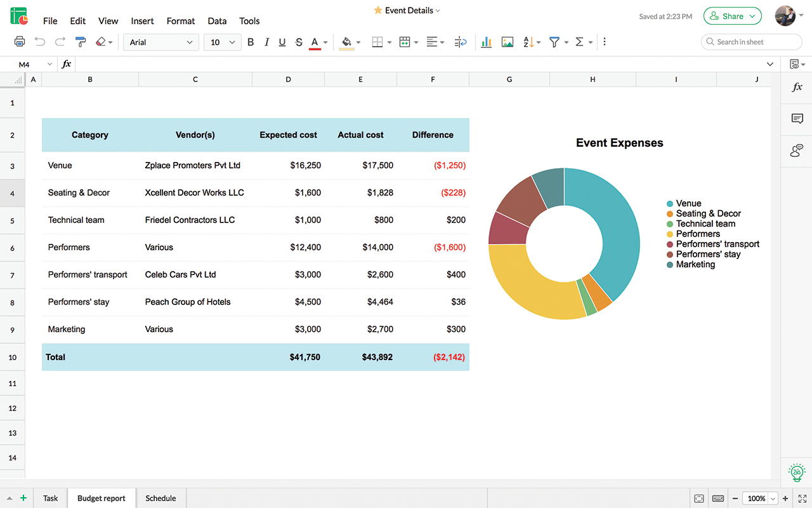Click the wrap text icon
Image resolution: width=812 pixels, height=508 pixels.
461,42
